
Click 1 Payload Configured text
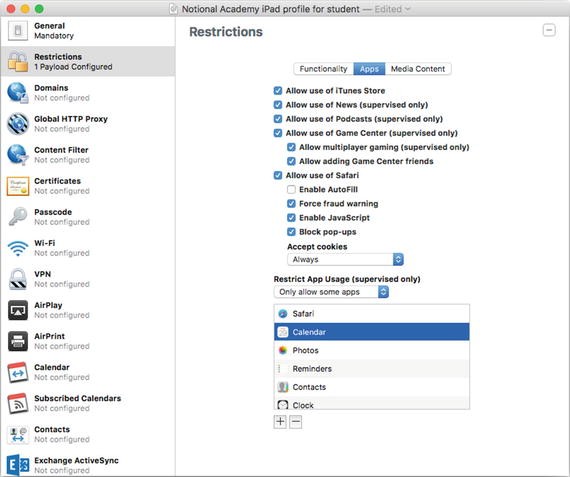(73, 67)
